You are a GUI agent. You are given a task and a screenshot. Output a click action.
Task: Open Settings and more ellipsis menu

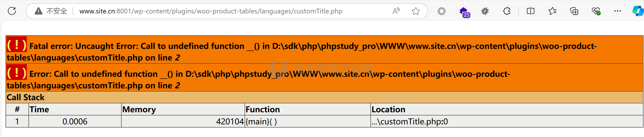click(x=617, y=11)
